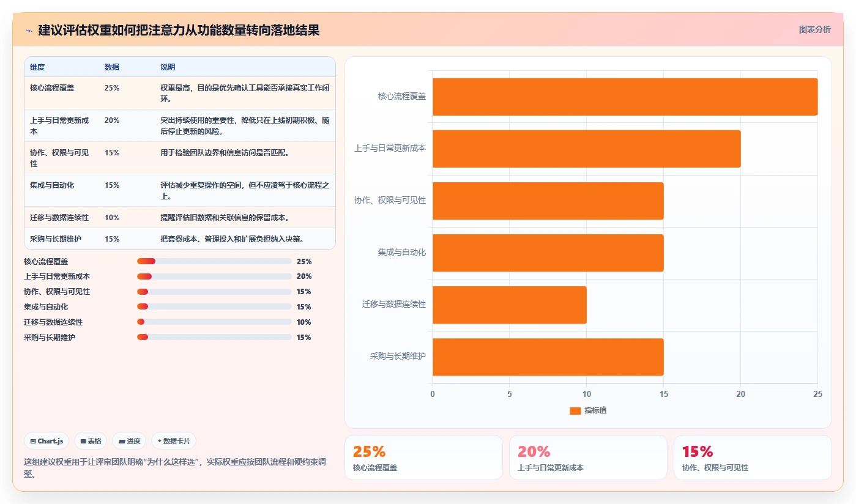Click the Chart.js tag chip
Viewport: 856px width, 504px height.
coord(47,441)
